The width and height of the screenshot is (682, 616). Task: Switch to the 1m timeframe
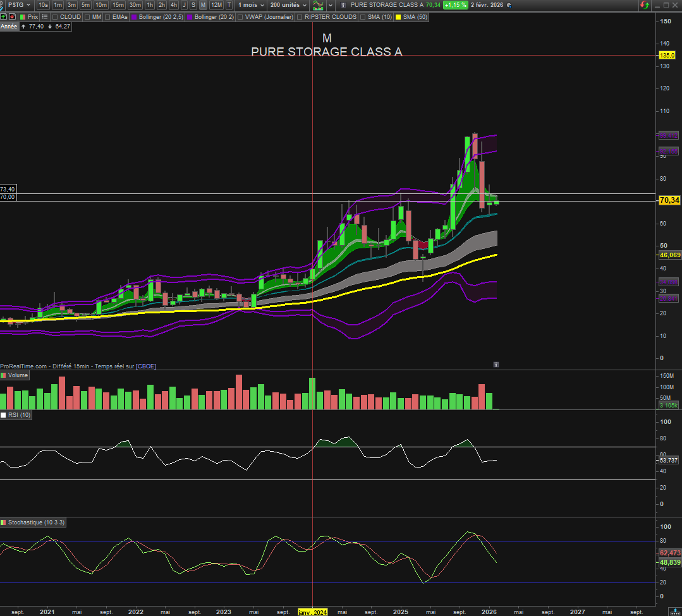58,5
